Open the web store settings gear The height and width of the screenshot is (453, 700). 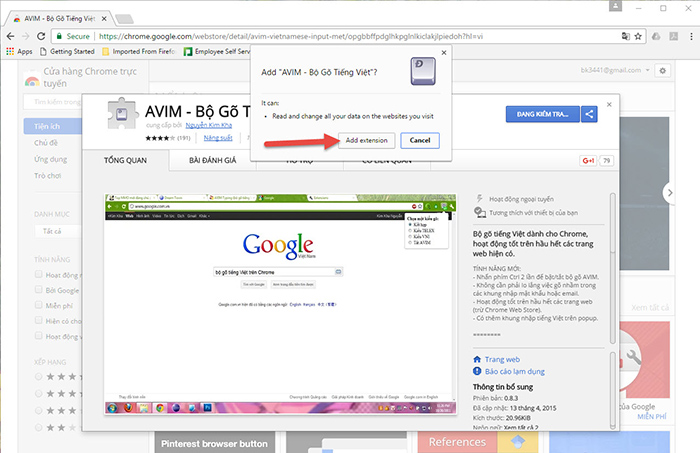coord(662,71)
